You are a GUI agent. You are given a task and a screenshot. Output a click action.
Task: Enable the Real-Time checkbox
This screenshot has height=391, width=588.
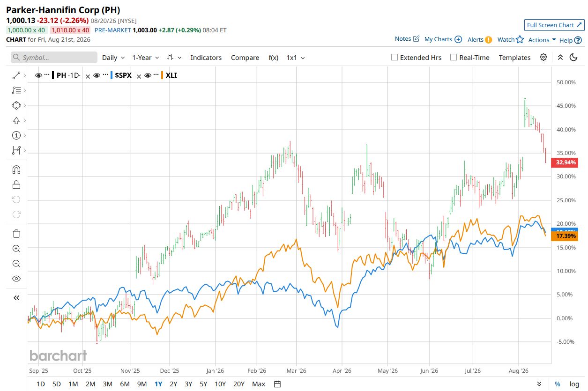click(x=454, y=57)
